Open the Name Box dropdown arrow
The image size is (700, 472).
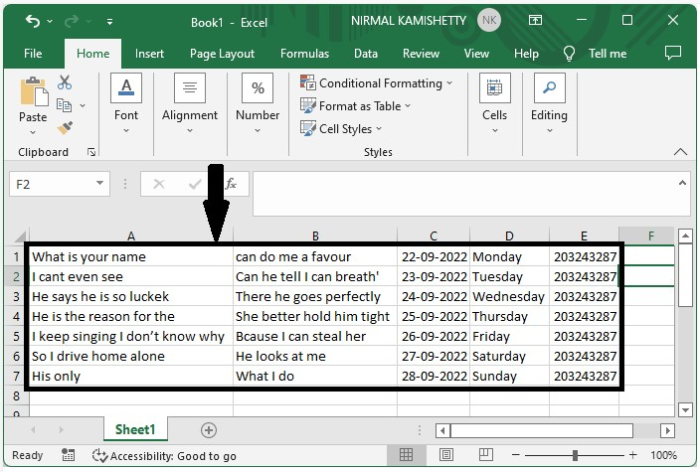click(100, 184)
